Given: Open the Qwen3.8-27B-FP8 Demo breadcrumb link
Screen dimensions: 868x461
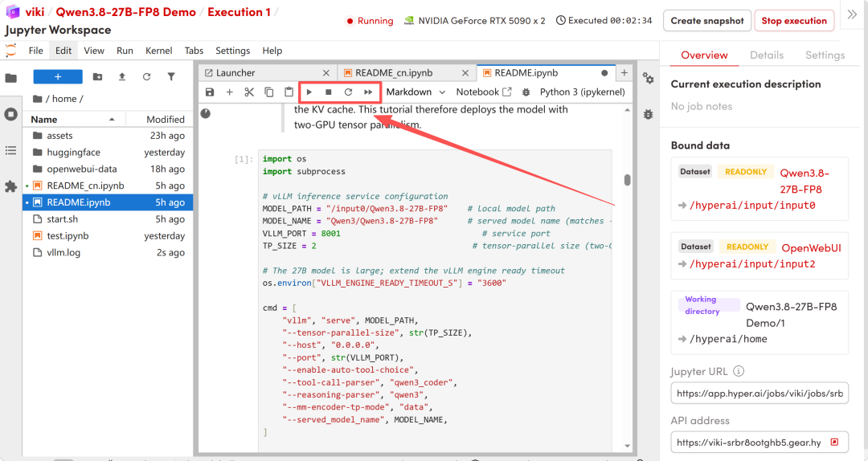Looking at the screenshot, I should 125,12.
